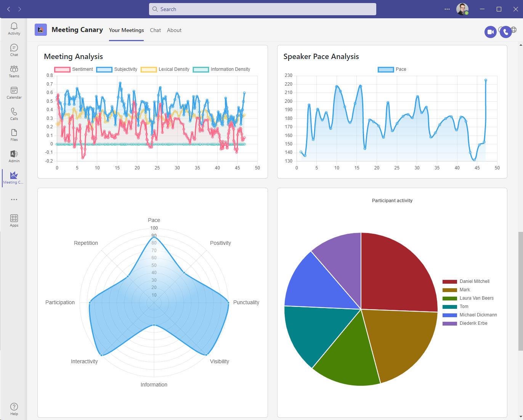Open Files from the left sidebar
The width and height of the screenshot is (523, 420).
(x=14, y=135)
